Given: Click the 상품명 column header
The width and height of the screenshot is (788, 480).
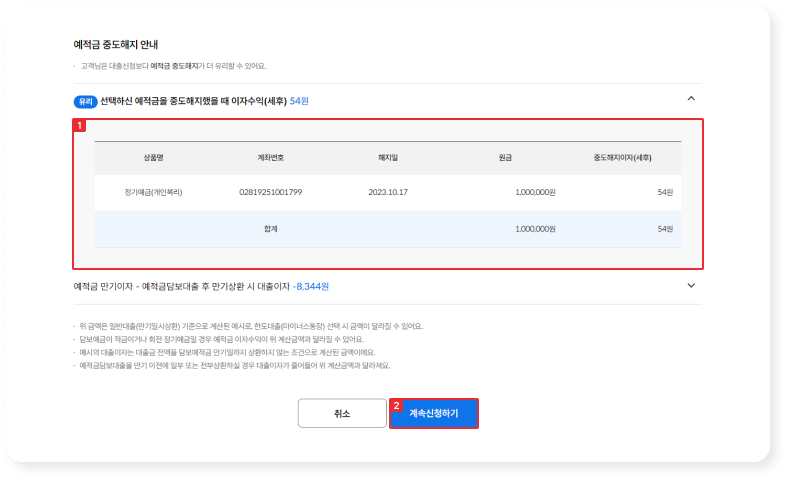Looking at the screenshot, I should coord(153,157).
